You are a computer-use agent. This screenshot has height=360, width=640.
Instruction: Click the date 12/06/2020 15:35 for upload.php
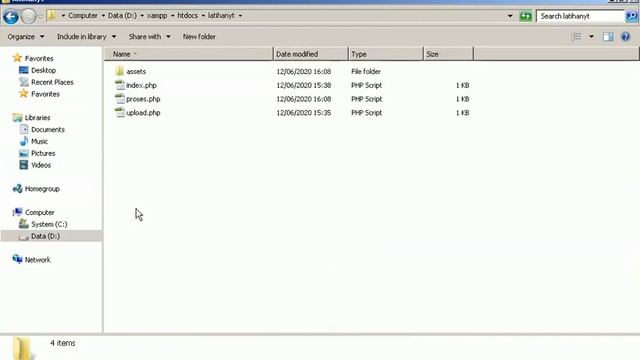[303, 113]
